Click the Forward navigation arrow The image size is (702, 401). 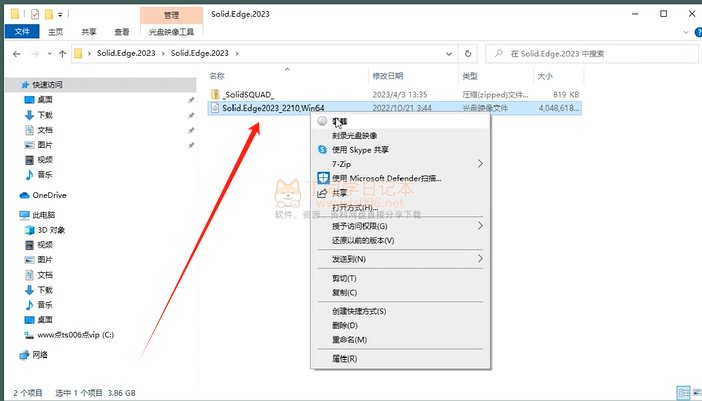tap(35, 54)
